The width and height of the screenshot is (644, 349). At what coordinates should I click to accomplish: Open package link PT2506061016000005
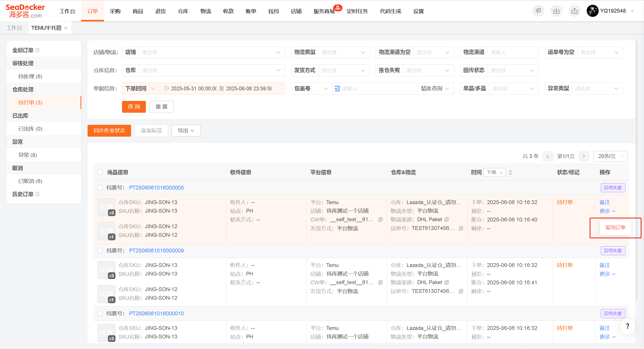pyautogui.click(x=156, y=188)
